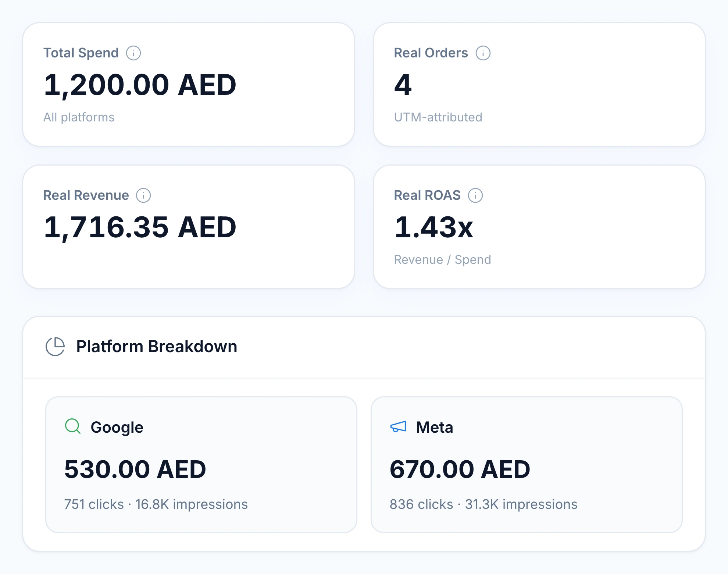Click the green Google search icon
This screenshot has height=574, width=728.
pyautogui.click(x=73, y=426)
